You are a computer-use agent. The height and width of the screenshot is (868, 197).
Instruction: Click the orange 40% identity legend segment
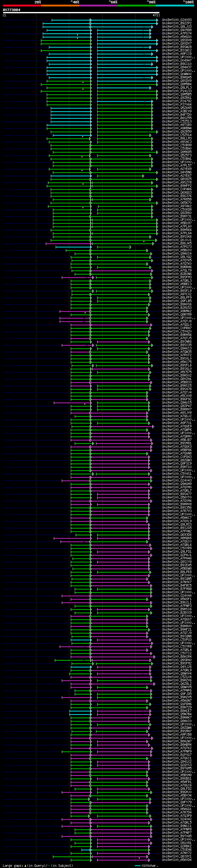coord(60,6)
